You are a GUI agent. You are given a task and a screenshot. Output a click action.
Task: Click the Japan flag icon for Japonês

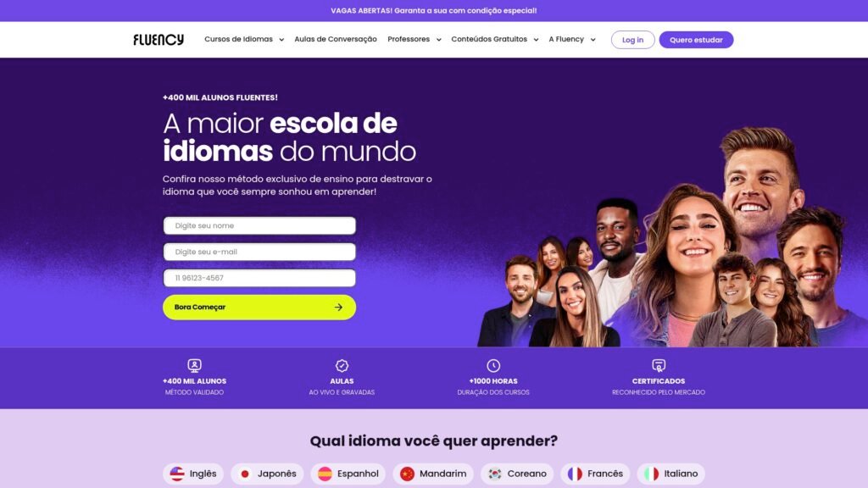[245, 474]
